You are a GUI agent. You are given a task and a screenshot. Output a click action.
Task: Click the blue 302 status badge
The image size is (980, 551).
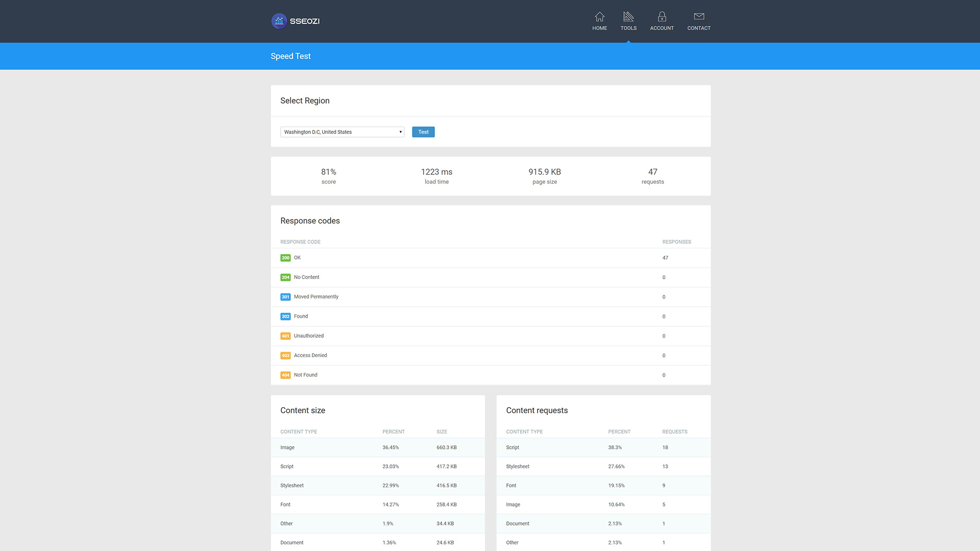[285, 316]
